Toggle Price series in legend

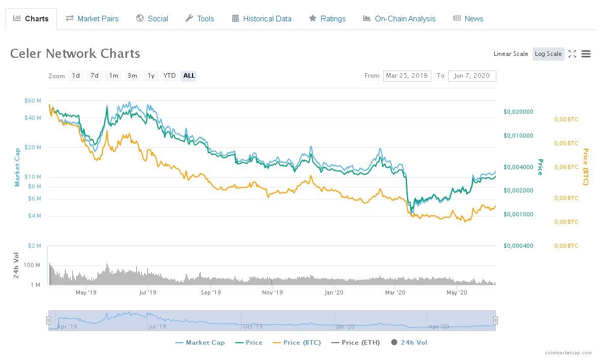(249, 343)
